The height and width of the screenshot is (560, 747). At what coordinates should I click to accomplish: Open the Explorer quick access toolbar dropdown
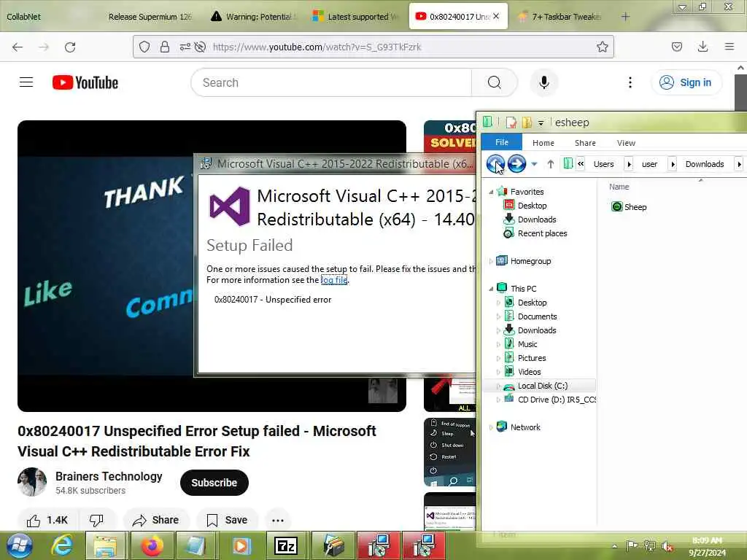(541, 123)
